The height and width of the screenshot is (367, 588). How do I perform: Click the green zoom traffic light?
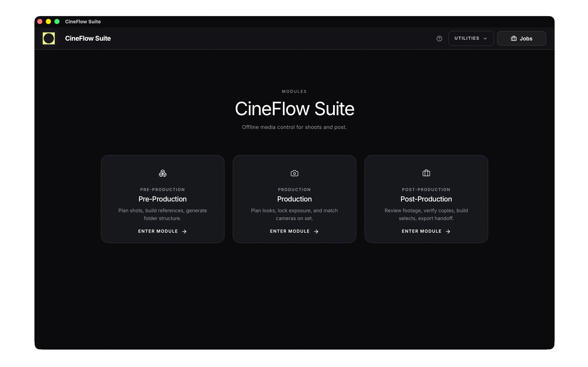pyautogui.click(x=57, y=22)
